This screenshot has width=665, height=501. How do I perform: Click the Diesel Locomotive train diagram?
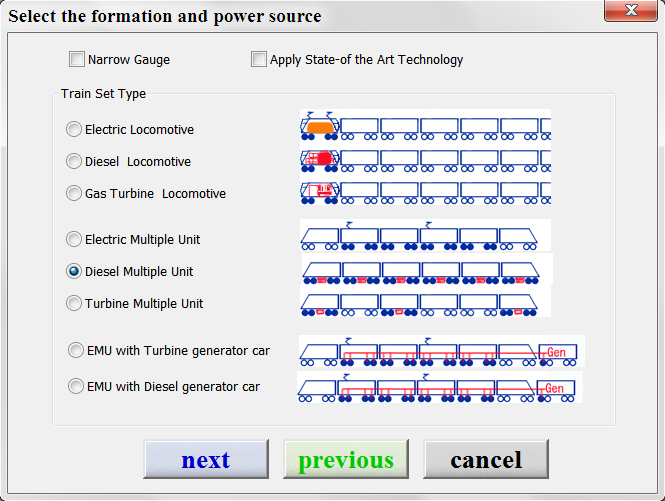click(x=425, y=160)
